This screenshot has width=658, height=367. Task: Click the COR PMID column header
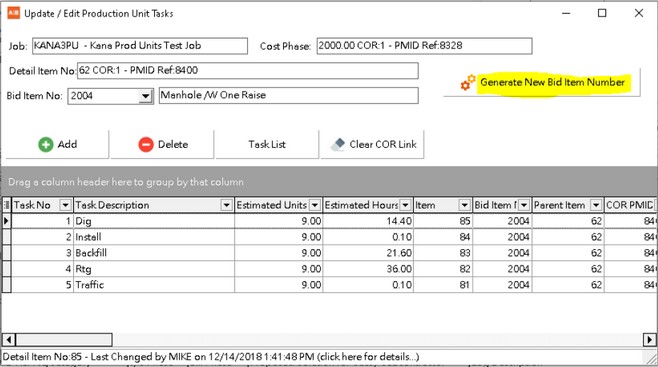(629, 205)
